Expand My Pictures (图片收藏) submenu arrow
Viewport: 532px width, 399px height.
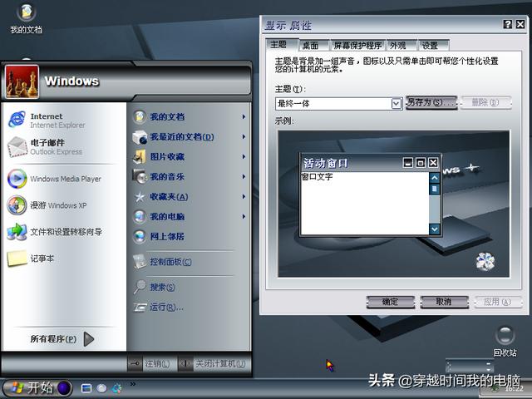(244, 157)
